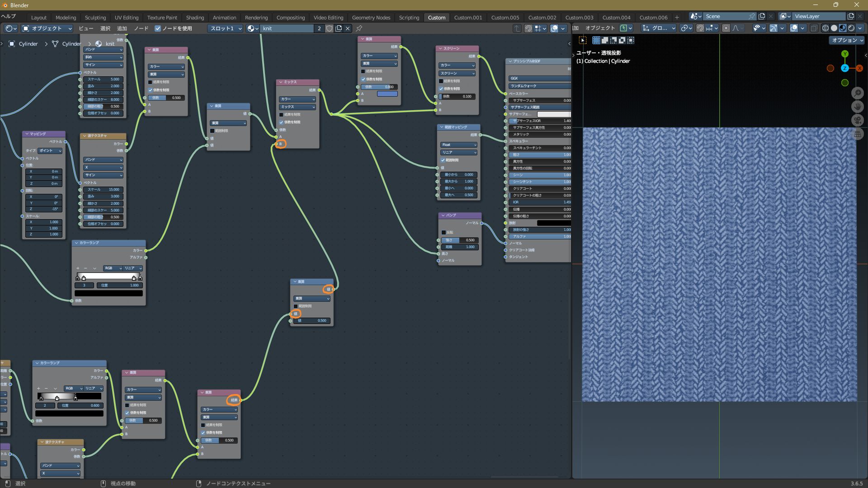Screen dimensions: 868x488
Task: Switch to wireframe shading mode icon
Action: click(826, 28)
